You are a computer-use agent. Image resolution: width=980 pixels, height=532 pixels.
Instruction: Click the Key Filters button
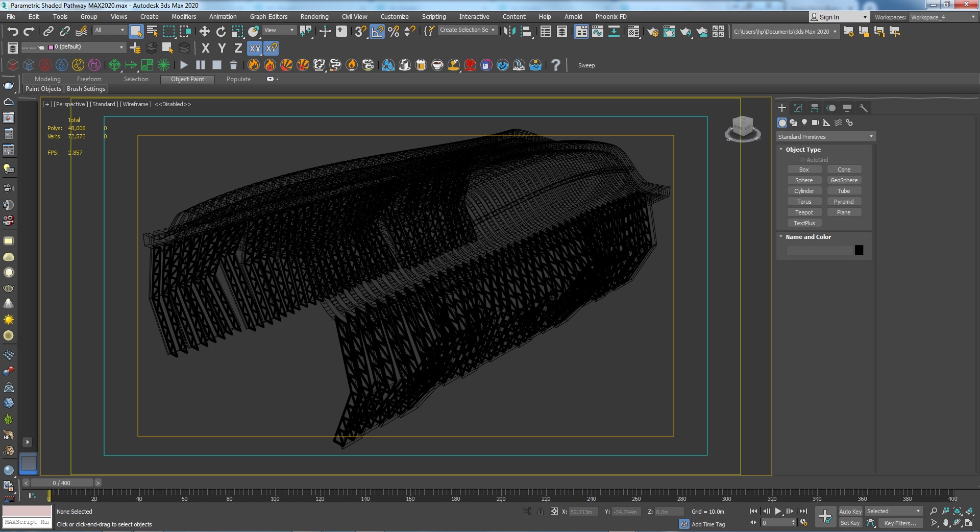tap(900, 523)
